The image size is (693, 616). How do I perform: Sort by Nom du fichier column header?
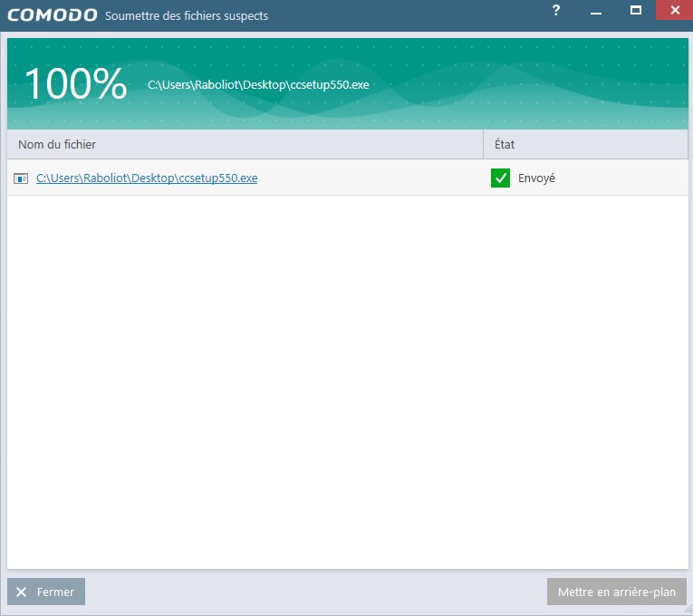point(245,144)
